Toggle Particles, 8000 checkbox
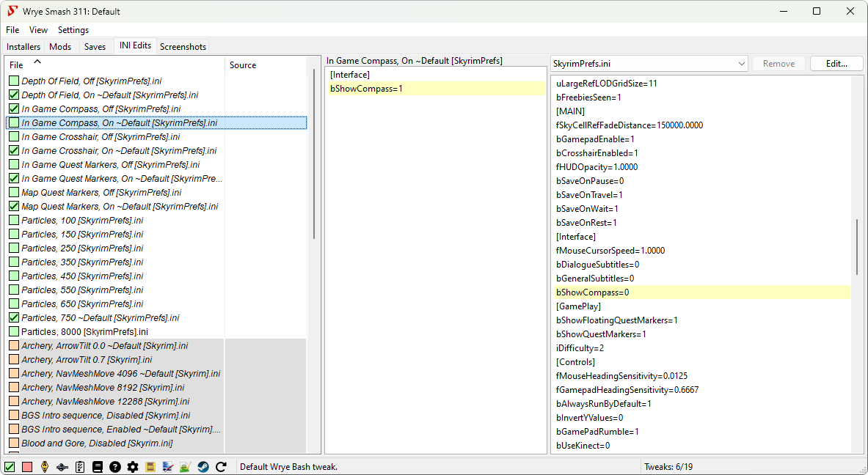Viewport: 868px width, 475px height. (x=14, y=332)
